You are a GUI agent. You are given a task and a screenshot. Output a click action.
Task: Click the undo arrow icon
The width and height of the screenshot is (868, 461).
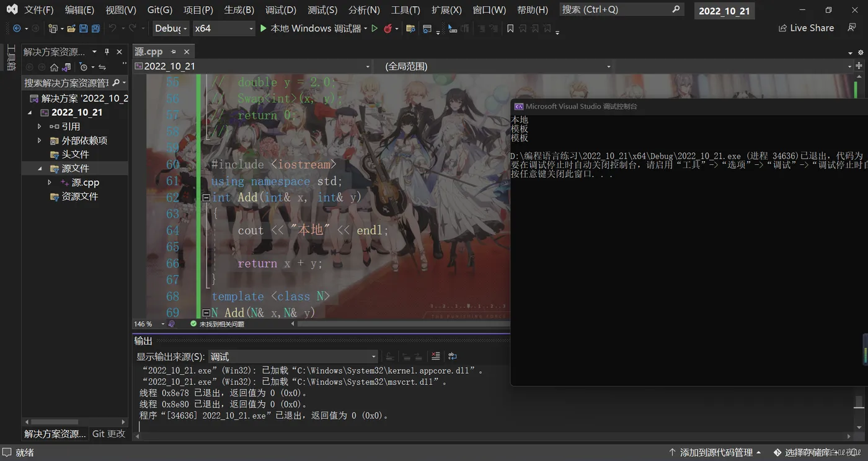pos(112,29)
